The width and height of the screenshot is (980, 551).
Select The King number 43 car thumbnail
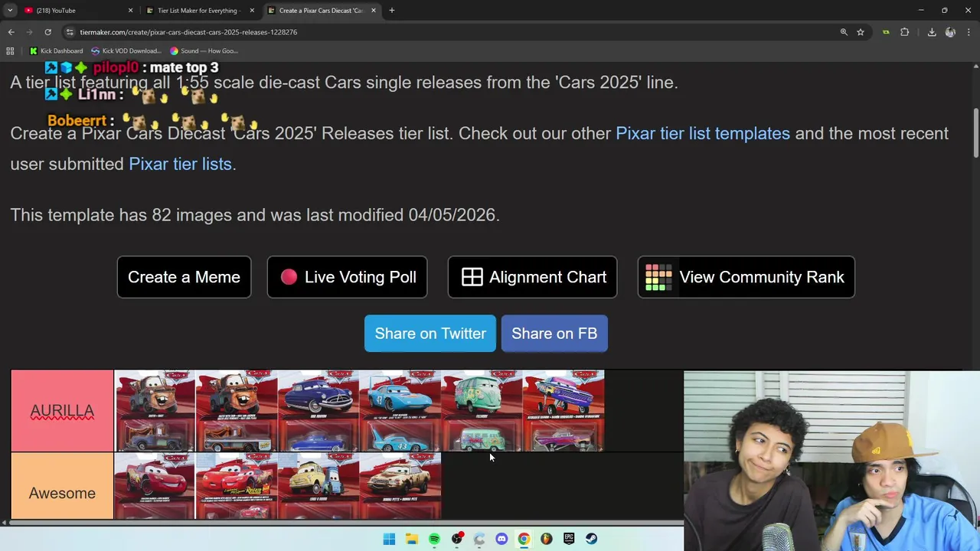[400, 411]
